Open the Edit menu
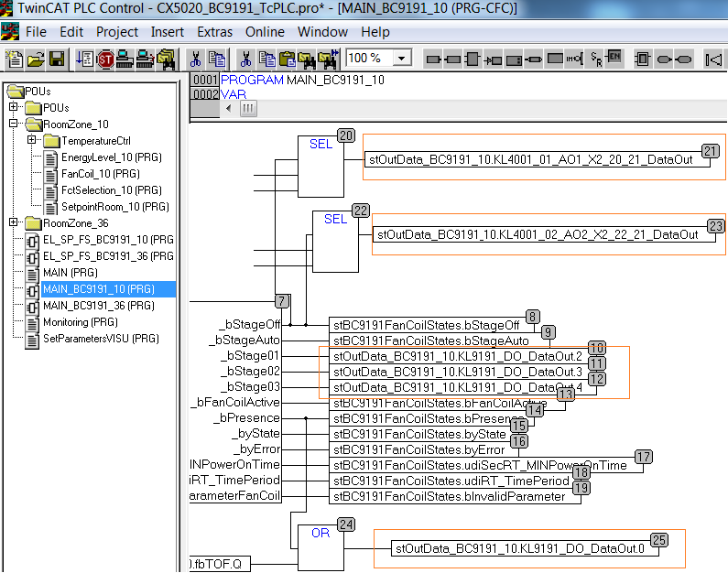This screenshot has width=728, height=573. point(71,32)
